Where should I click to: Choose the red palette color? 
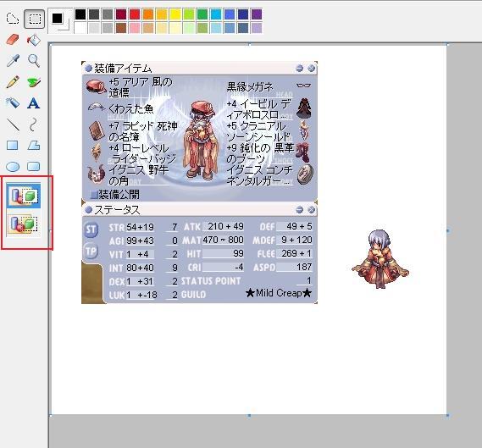point(135,14)
